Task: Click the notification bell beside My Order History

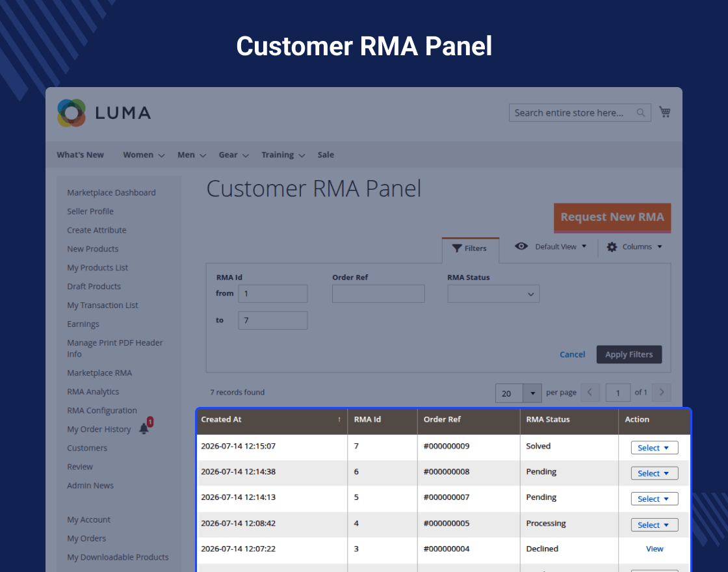Action: [144, 428]
